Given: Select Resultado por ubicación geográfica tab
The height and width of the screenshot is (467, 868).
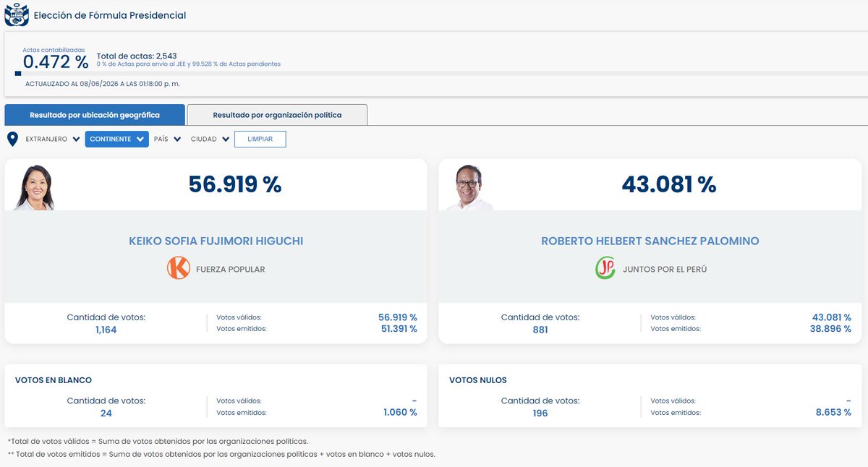Looking at the screenshot, I should click(95, 115).
